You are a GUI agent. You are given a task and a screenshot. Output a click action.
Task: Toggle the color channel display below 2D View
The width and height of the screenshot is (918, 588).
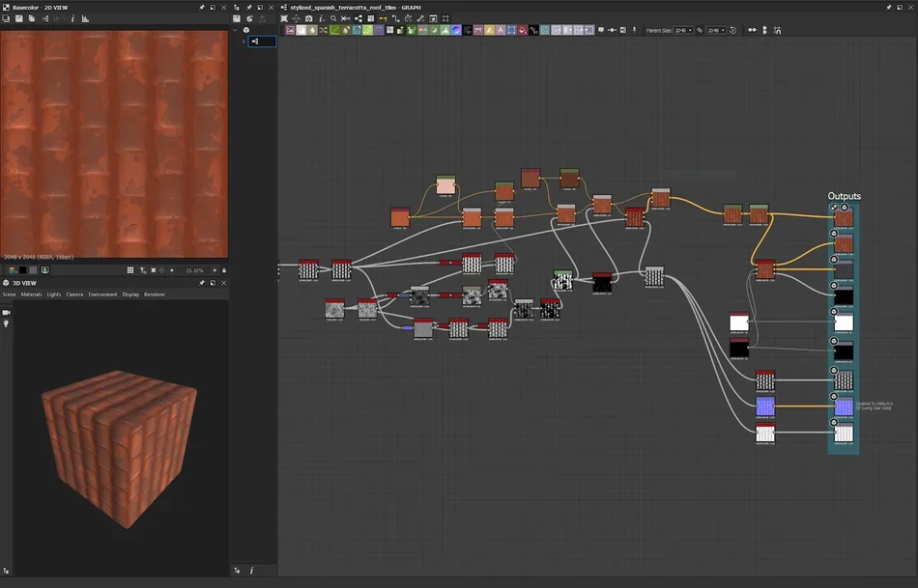(12, 270)
